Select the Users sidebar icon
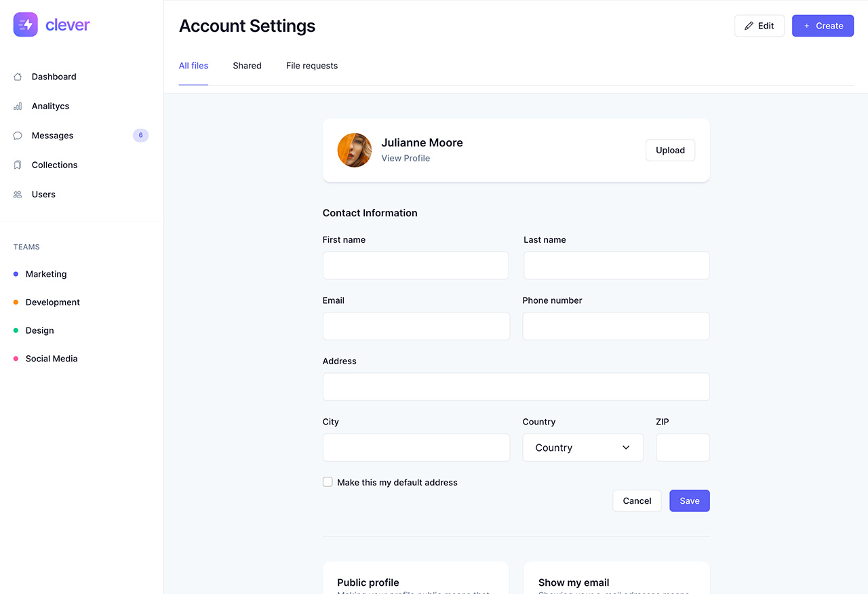This screenshot has height=594, width=868. pyautogui.click(x=17, y=195)
